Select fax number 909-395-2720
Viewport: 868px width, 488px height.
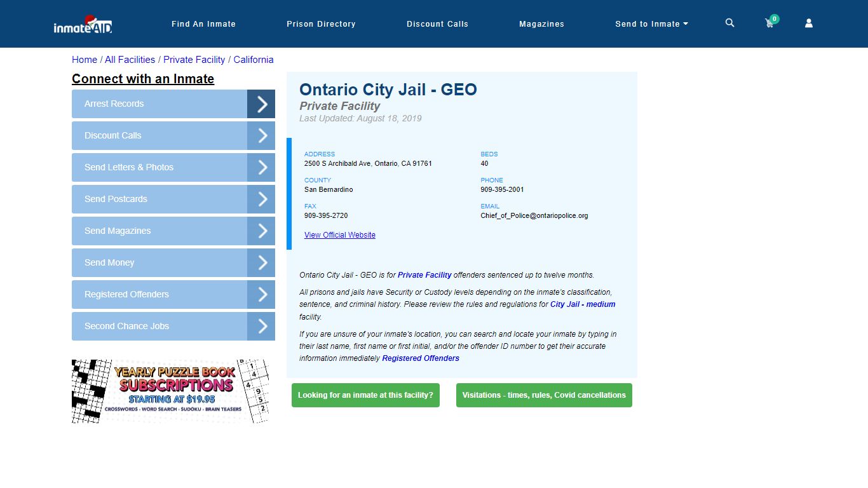pyautogui.click(x=326, y=215)
